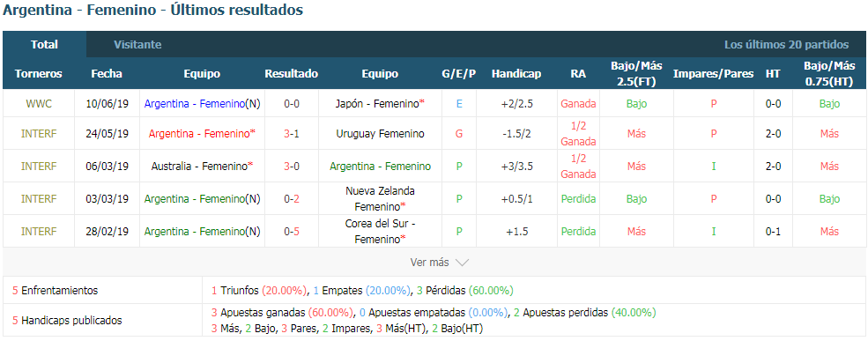Select the Total tab
The height and width of the screenshot is (341, 868).
[44, 45]
